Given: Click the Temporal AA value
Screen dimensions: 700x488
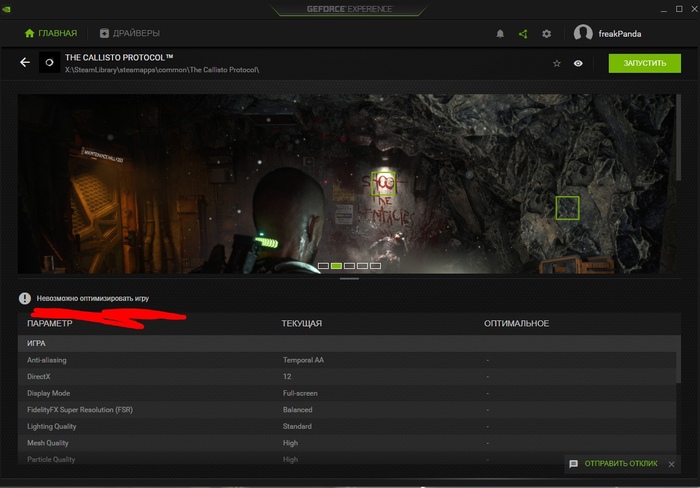Looking at the screenshot, I should (x=303, y=360).
